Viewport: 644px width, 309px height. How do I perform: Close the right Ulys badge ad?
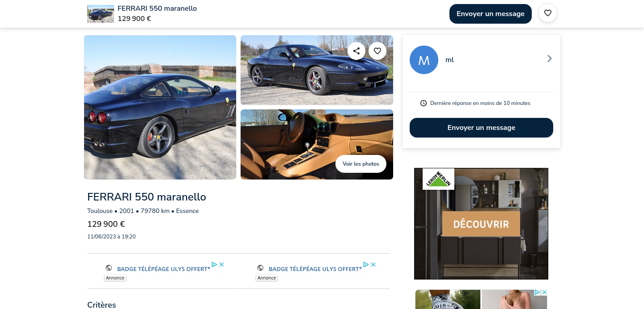[373, 264]
